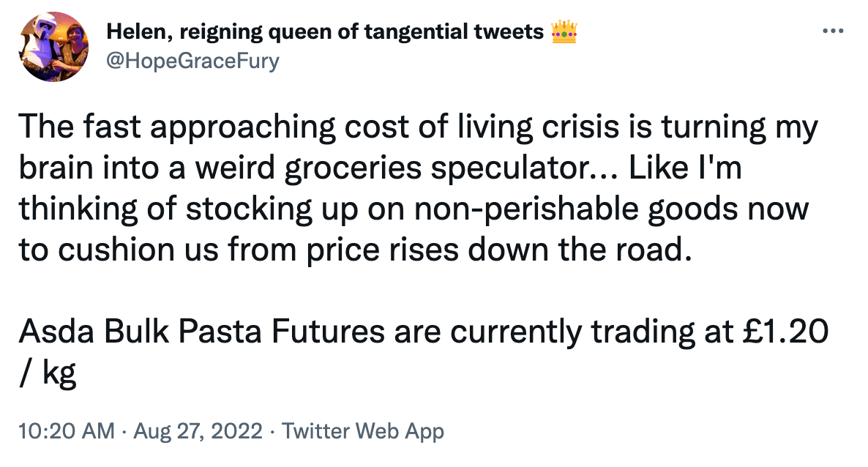Click the 10:20 AM timestamp

[67, 431]
